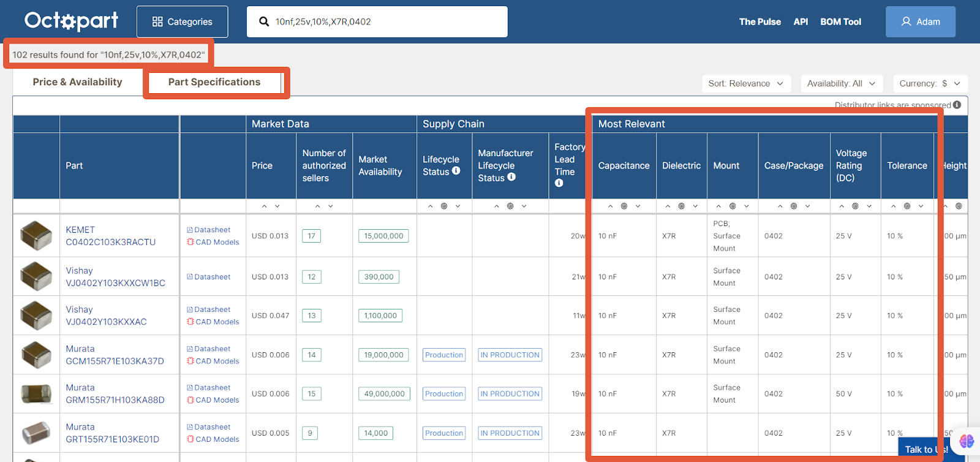Expand the Sort: Relevance dropdown

click(745, 83)
